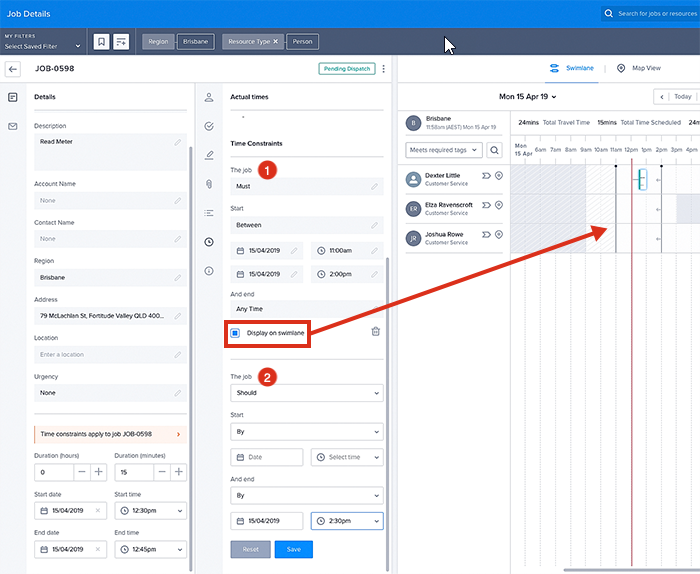Edit Description field with pencil icon
This screenshot has height=574, width=700.
click(178, 142)
